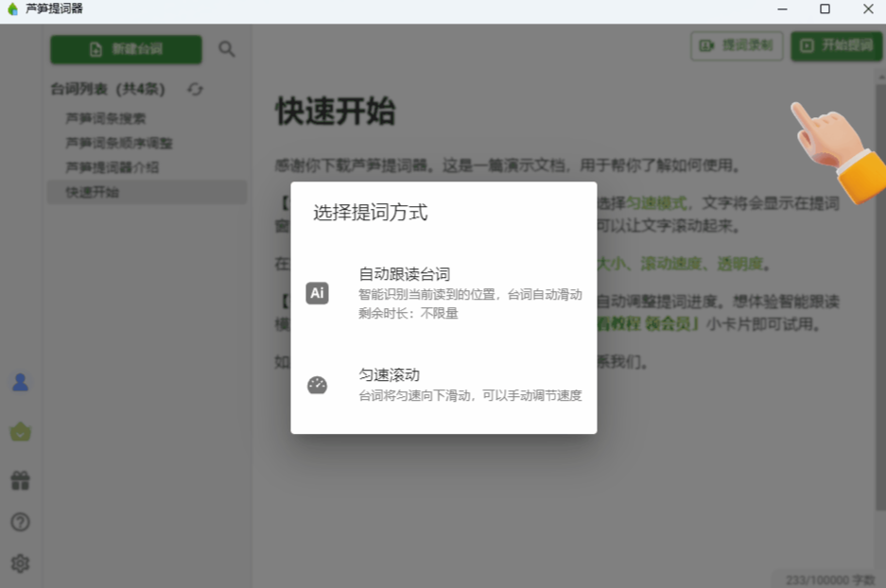Click the green 匀速模式 link in document
Viewport: 886px width, 588px height.
[659, 202]
